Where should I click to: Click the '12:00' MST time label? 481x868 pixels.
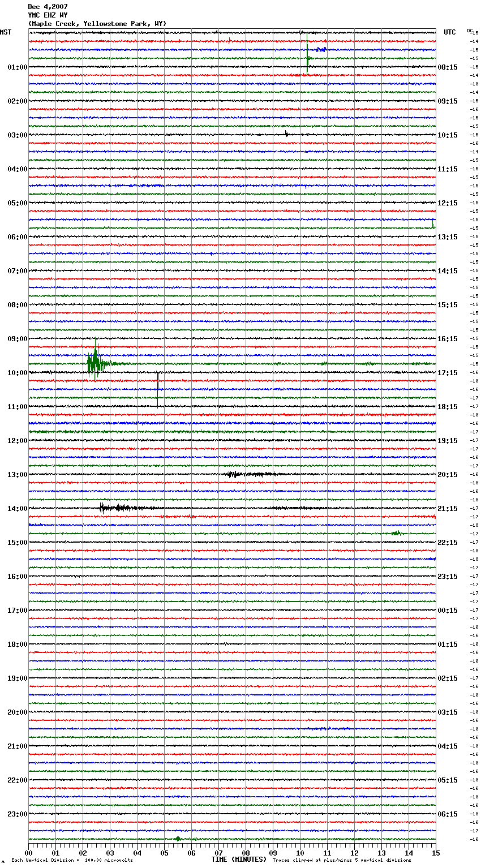[x=18, y=441]
